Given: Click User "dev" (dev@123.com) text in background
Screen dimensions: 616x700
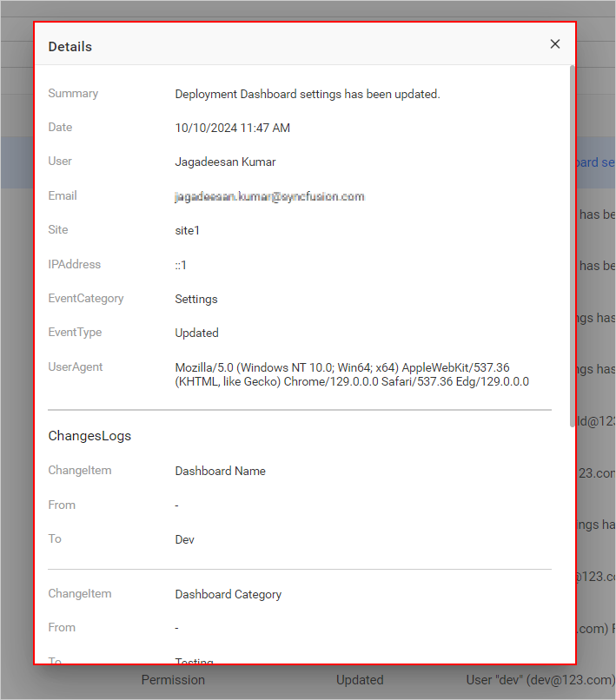Looking at the screenshot, I should 540,680.
